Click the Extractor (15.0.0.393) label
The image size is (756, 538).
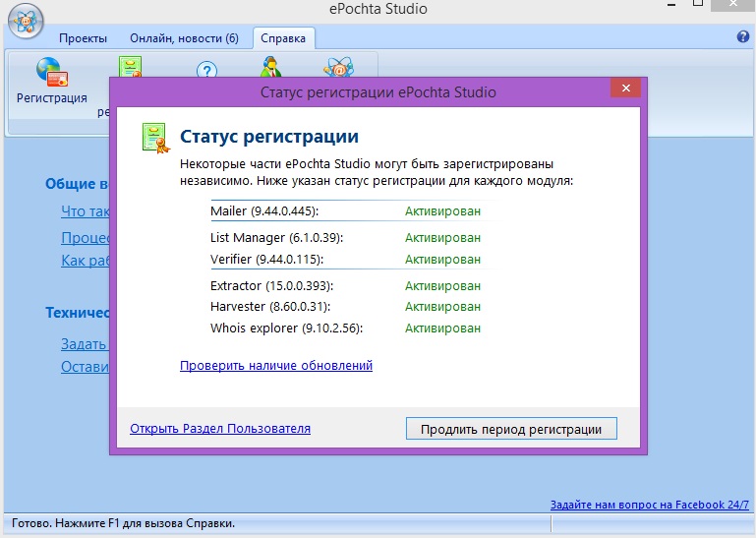(272, 285)
